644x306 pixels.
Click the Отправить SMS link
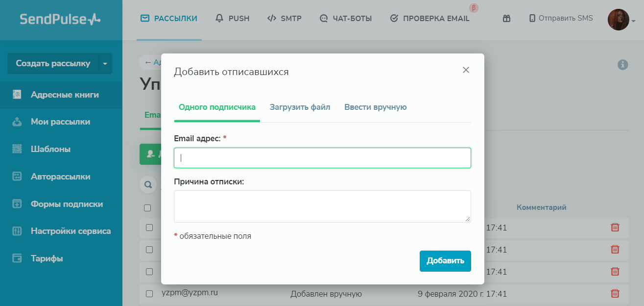click(561, 19)
